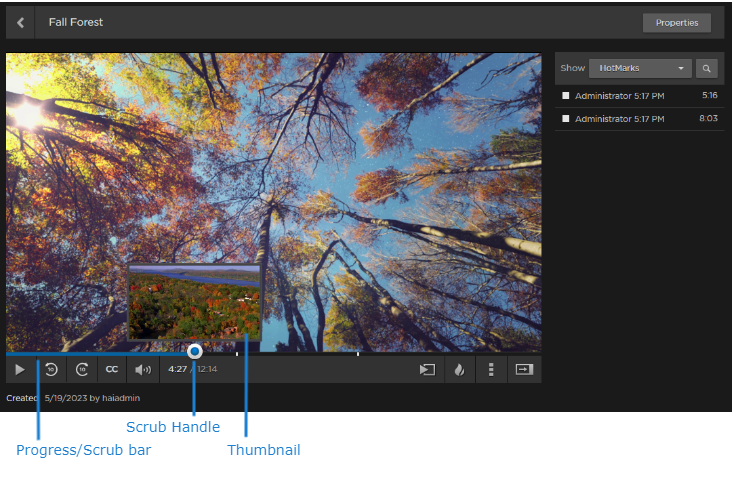Click the last white marker on the timeline
The image size is (751, 478).
(x=358, y=353)
